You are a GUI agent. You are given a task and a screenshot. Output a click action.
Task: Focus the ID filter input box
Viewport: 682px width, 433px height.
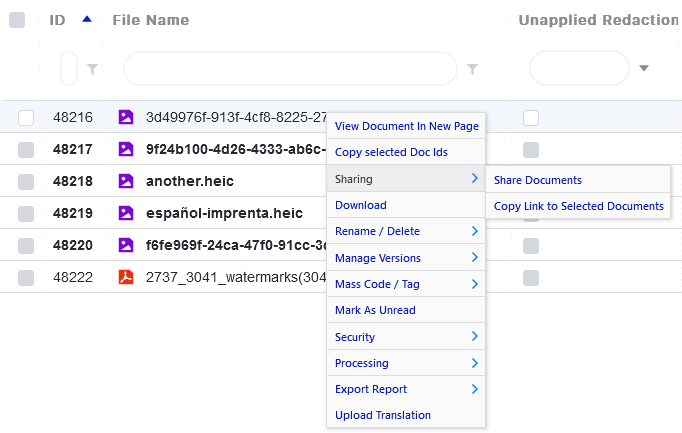69,69
